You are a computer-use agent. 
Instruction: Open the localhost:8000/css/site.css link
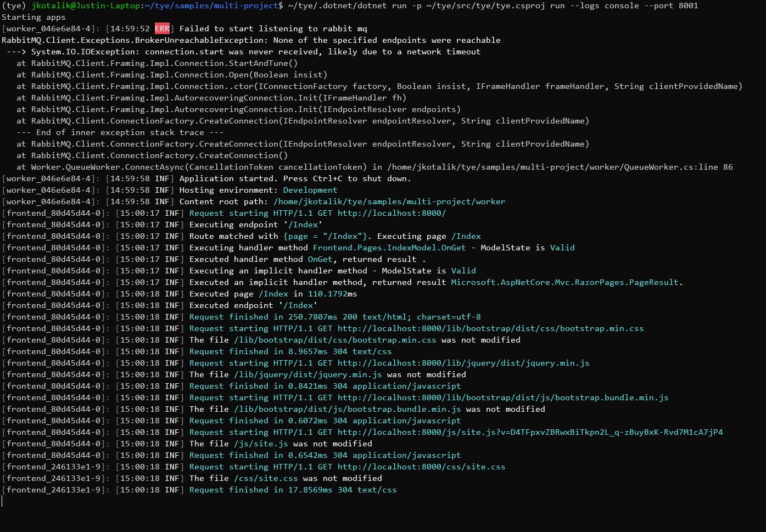tap(422, 467)
